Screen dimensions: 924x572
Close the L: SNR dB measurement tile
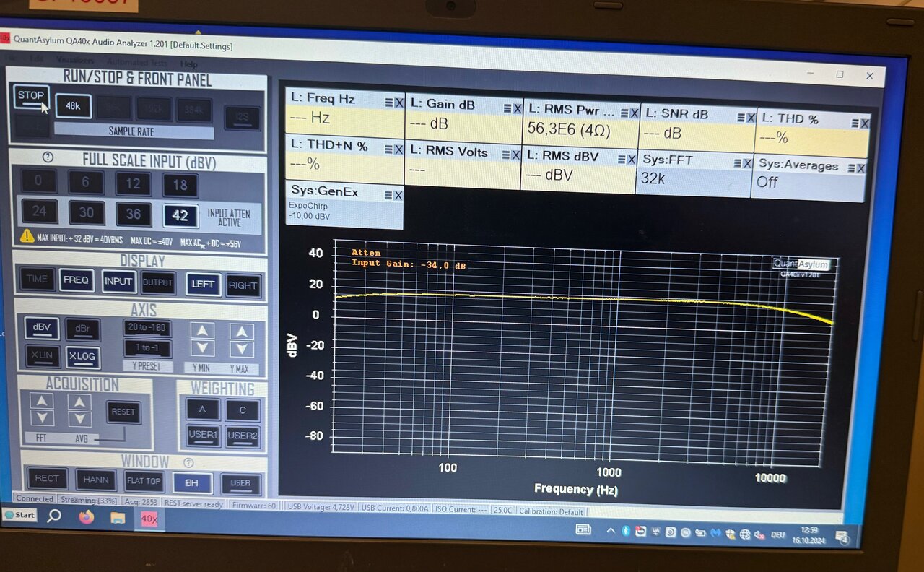pyautogui.click(x=749, y=118)
